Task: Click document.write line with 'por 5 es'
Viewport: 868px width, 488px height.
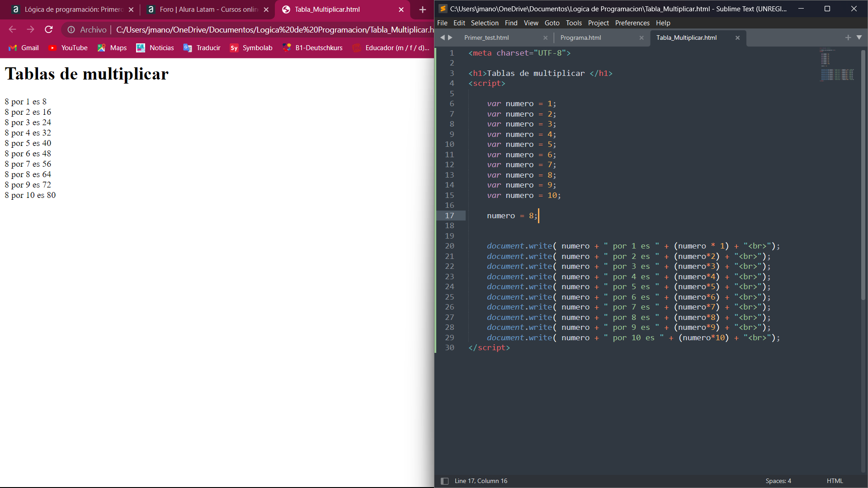Action: [x=628, y=287]
